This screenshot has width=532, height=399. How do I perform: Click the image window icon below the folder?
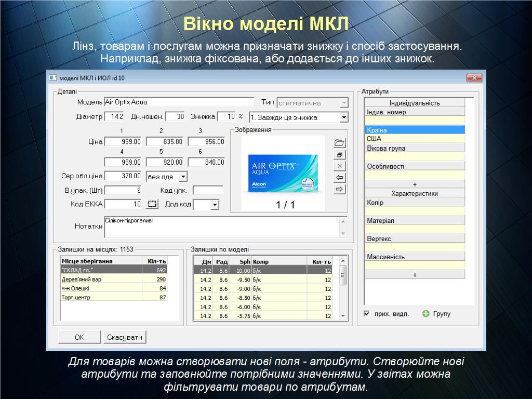340,155
